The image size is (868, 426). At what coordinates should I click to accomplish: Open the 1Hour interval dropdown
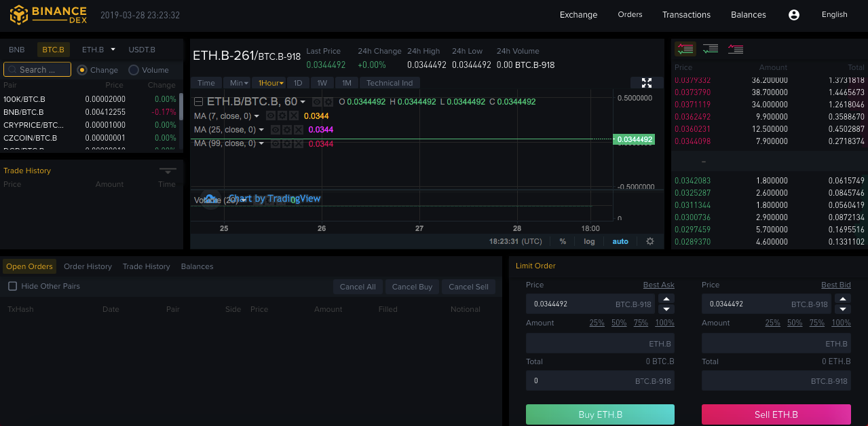tap(269, 83)
